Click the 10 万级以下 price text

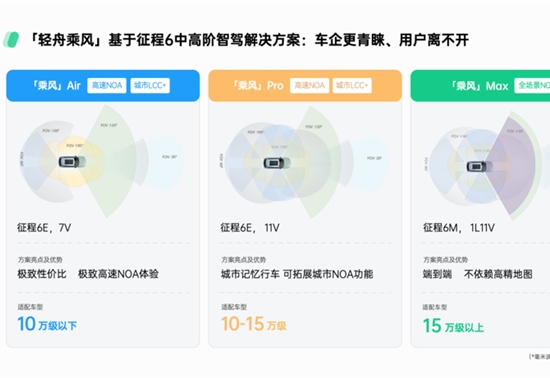coord(47,324)
